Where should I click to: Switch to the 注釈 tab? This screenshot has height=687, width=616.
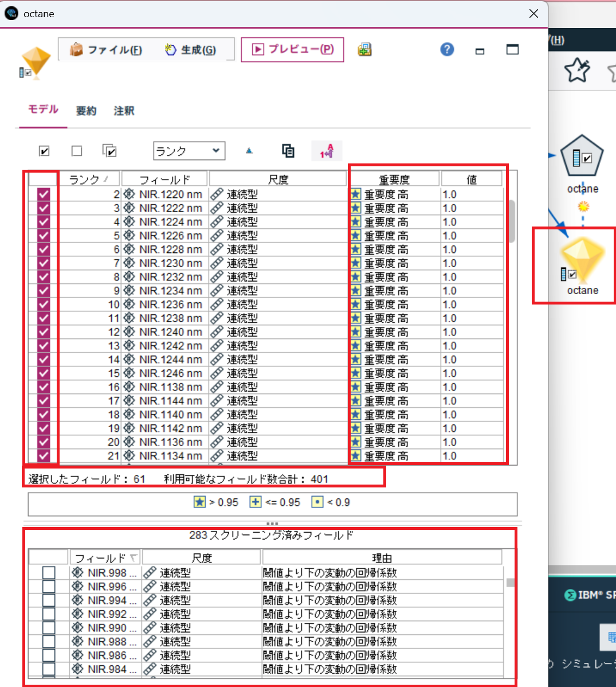coord(123,111)
